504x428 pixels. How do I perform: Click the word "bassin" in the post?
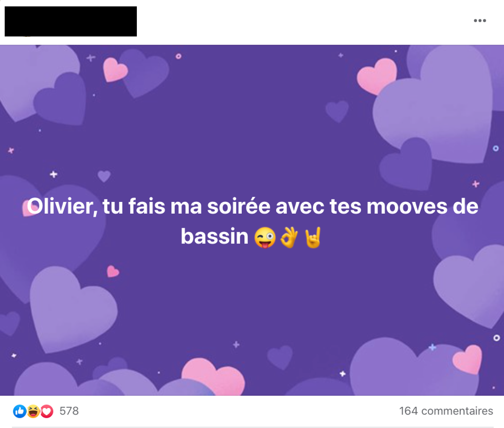(214, 237)
